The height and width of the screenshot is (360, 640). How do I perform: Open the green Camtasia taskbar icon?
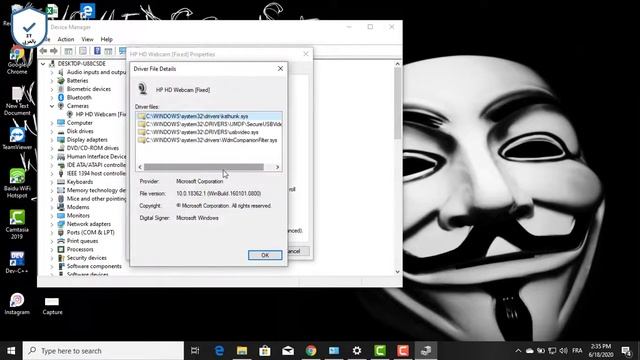380,351
